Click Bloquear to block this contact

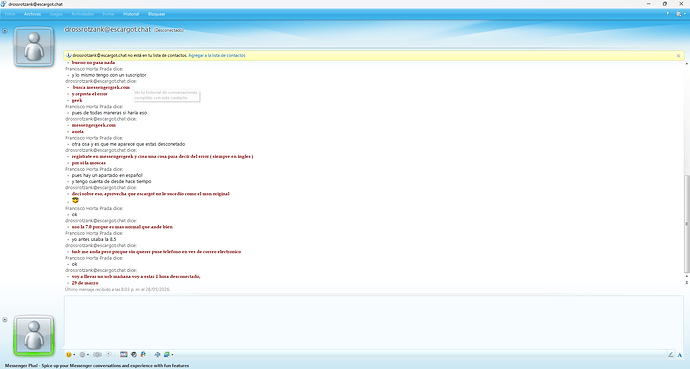156,14
